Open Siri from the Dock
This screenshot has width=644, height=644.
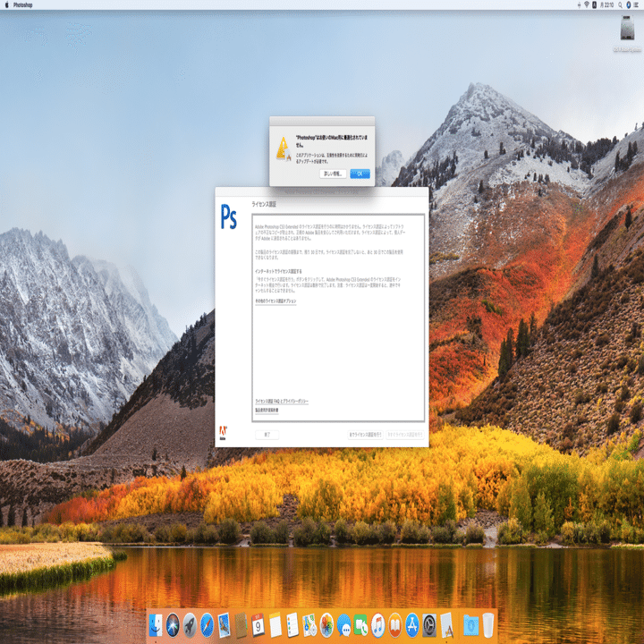tap(173, 625)
